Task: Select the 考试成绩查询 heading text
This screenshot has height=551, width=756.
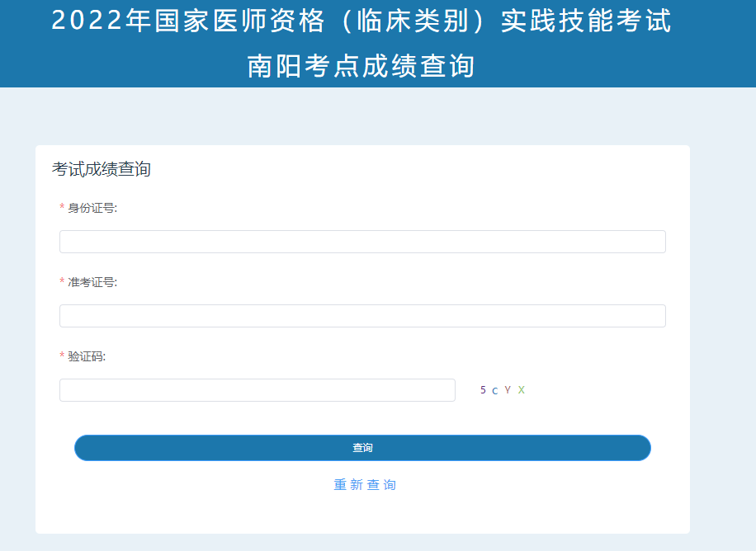Action: [102, 169]
